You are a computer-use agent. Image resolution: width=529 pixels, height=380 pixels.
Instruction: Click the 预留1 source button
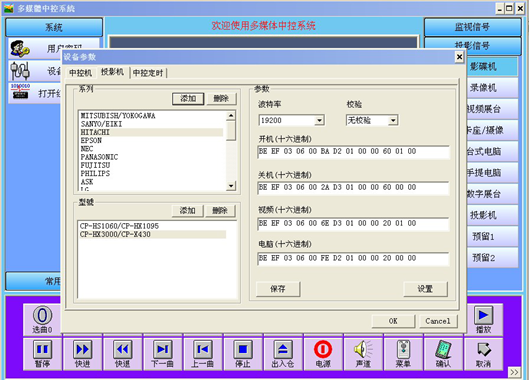pos(492,236)
